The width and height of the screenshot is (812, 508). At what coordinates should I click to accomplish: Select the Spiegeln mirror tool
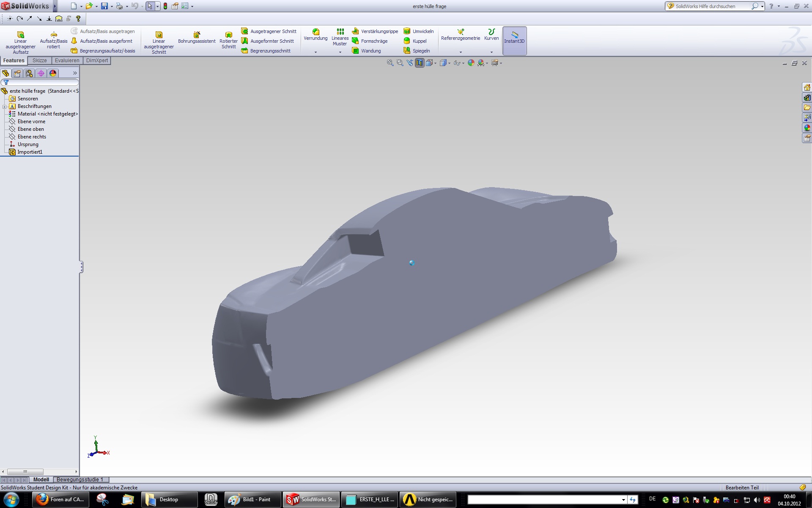point(417,51)
